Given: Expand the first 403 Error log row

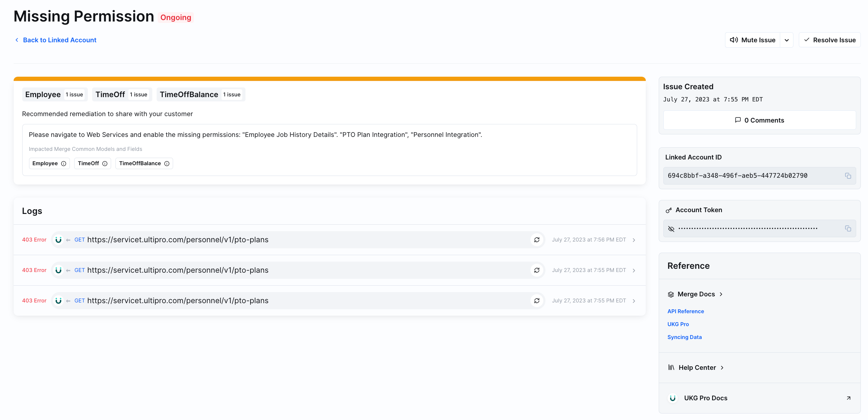Looking at the screenshot, I should pyautogui.click(x=634, y=240).
